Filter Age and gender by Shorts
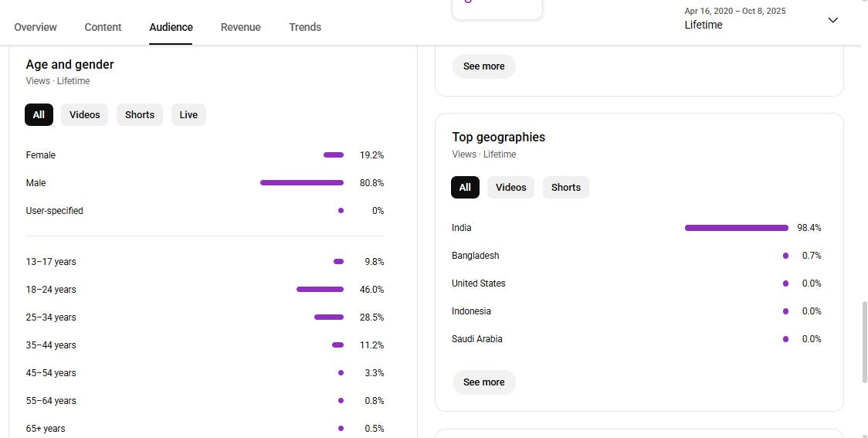The height and width of the screenshot is (438, 868). [140, 115]
